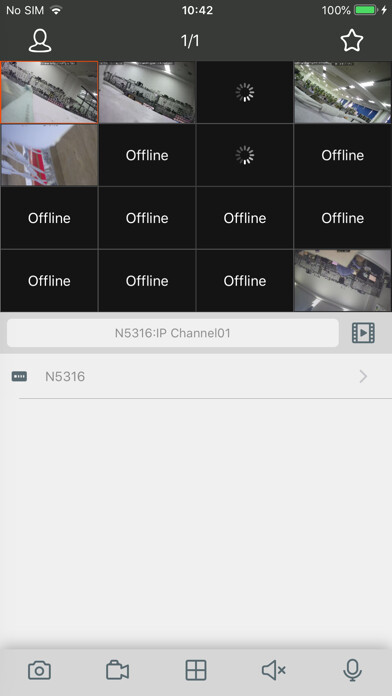Viewport: 392px width, 696px height.
Task: Tap the 10:42 clock in status bar
Action: 197,10
